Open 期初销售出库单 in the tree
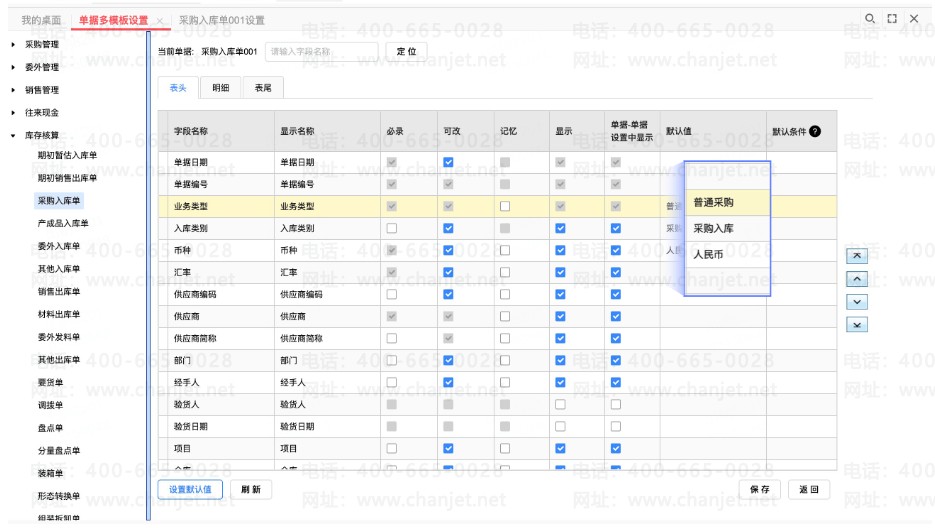The height and width of the screenshot is (528, 935). (67, 178)
